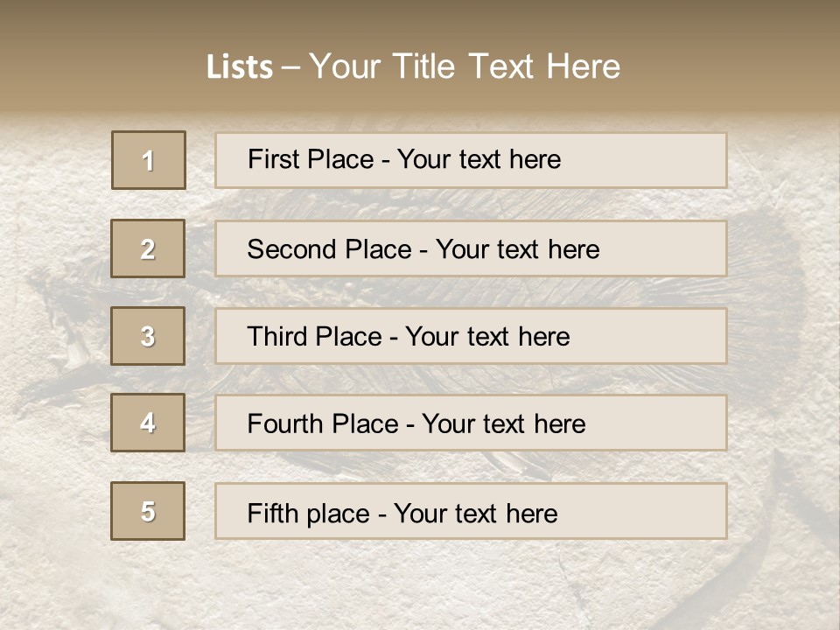The image size is (840, 630).
Task: Click 'Your text here' in Fourth Place row
Action: [504, 424]
